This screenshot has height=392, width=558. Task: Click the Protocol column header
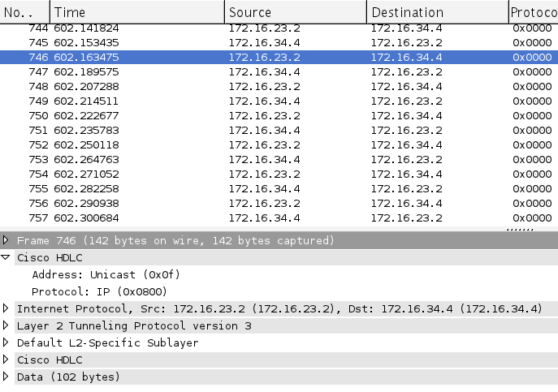(533, 12)
